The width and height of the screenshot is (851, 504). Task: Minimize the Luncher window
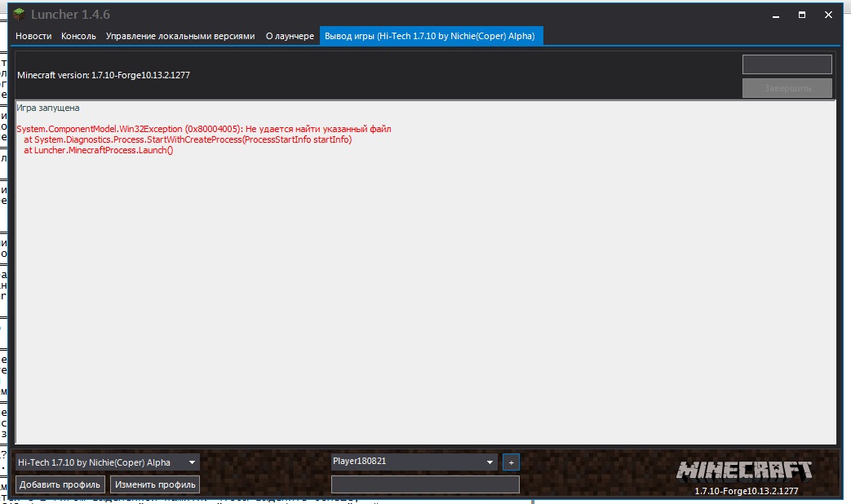pyautogui.click(x=776, y=15)
